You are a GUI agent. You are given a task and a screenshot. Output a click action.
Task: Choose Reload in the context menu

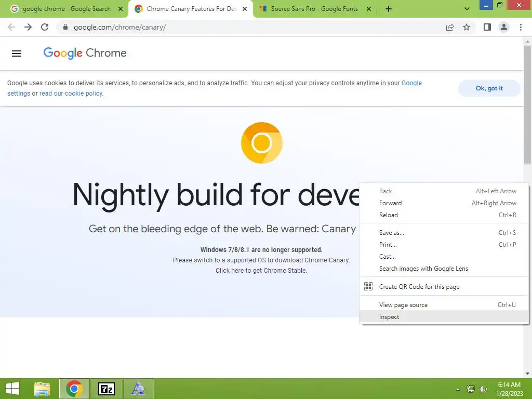[444, 215]
